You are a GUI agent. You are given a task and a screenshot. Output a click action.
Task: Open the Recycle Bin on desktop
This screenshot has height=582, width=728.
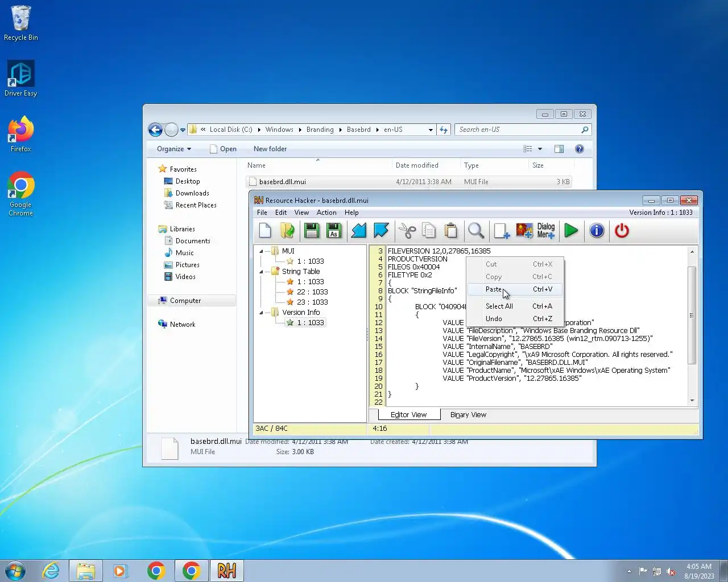coord(20,23)
